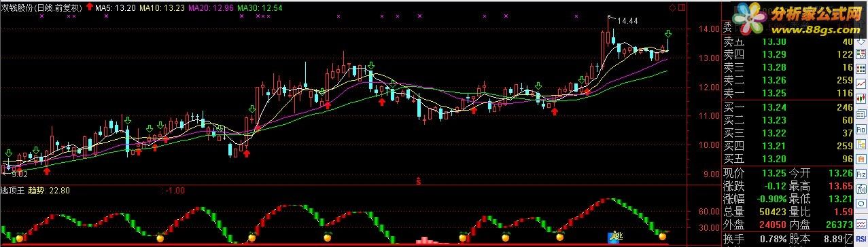Click the green sell arrow above the latest candle
This screenshot has height=247, width=868.
click(668, 34)
